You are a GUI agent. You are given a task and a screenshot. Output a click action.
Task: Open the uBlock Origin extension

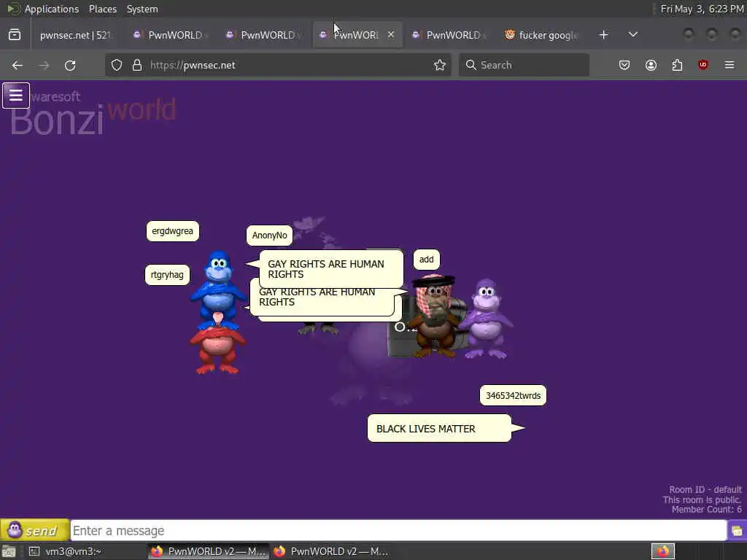(703, 65)
